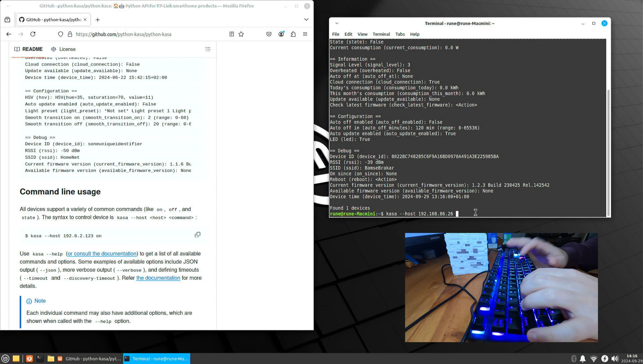
Task: Open the Linux Mint start menu
Action: click(x=6, y=358)
